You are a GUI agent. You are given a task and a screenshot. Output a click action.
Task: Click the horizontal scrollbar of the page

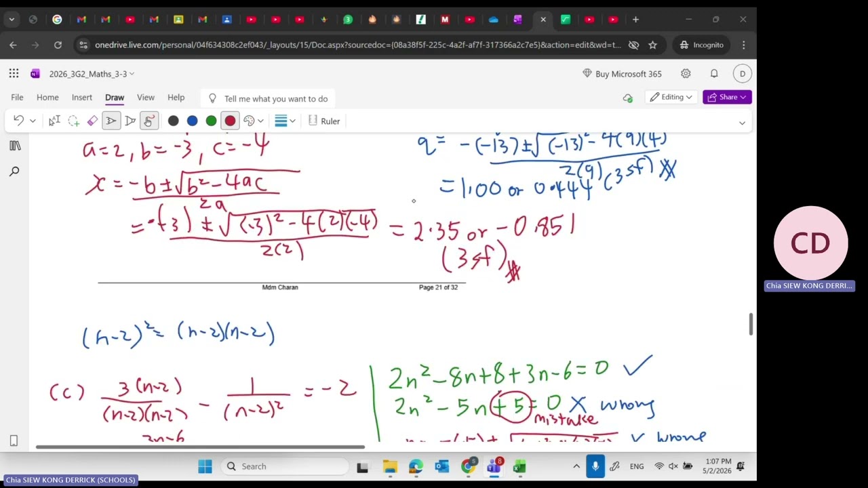point(200,446)
